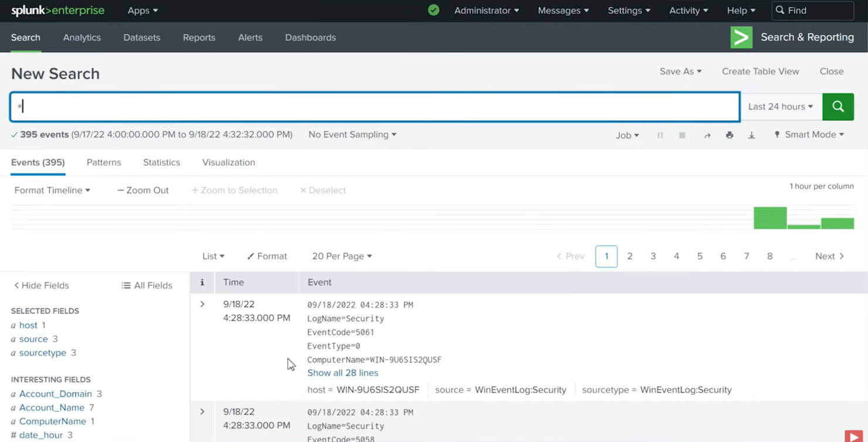
Task: Switch to the Patterns tab
Action: tap(104, 162)
